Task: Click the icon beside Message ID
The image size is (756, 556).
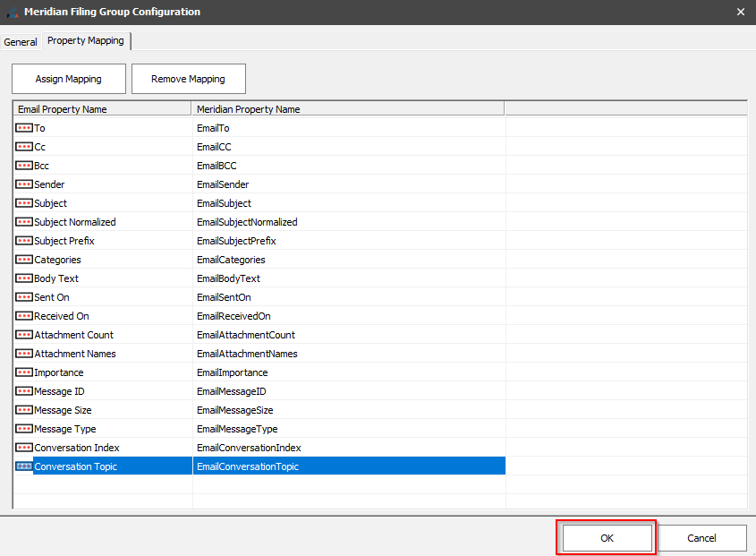Action: pos(23,391)
